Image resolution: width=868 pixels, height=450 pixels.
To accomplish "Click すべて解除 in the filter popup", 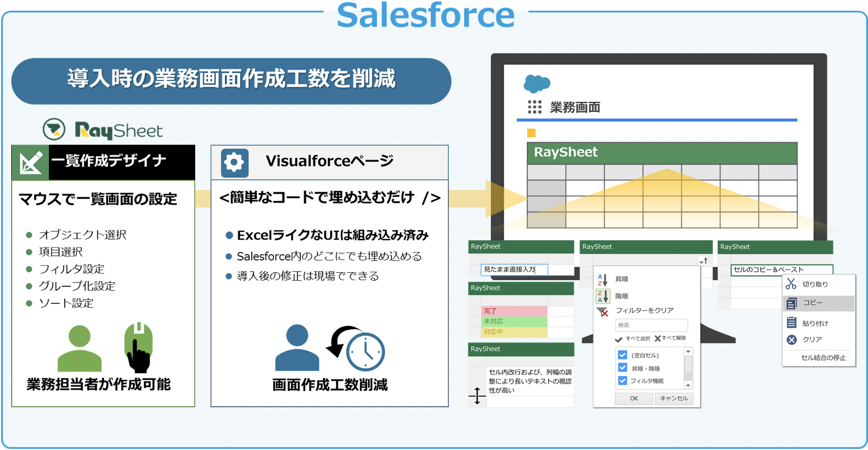I will (x=673, y=339).
